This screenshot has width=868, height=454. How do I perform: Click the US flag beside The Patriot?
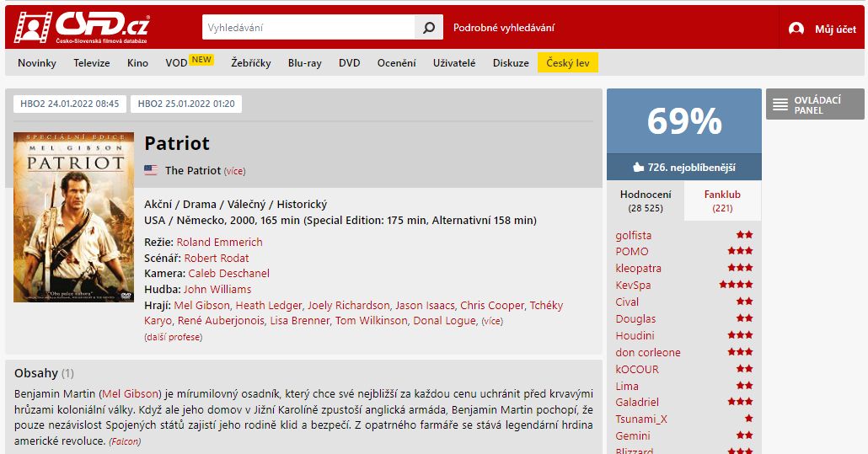point(151,170)
